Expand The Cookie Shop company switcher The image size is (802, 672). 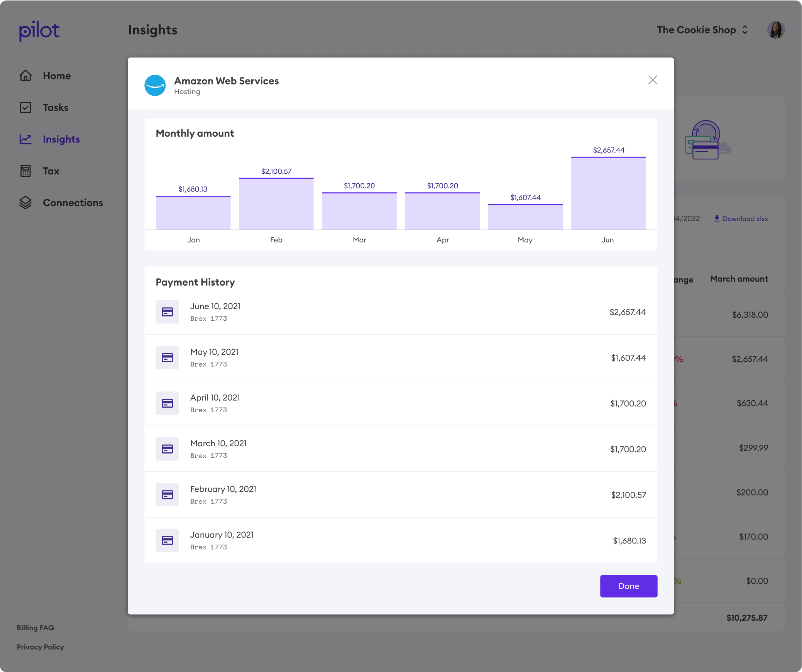tap(702, 30)
